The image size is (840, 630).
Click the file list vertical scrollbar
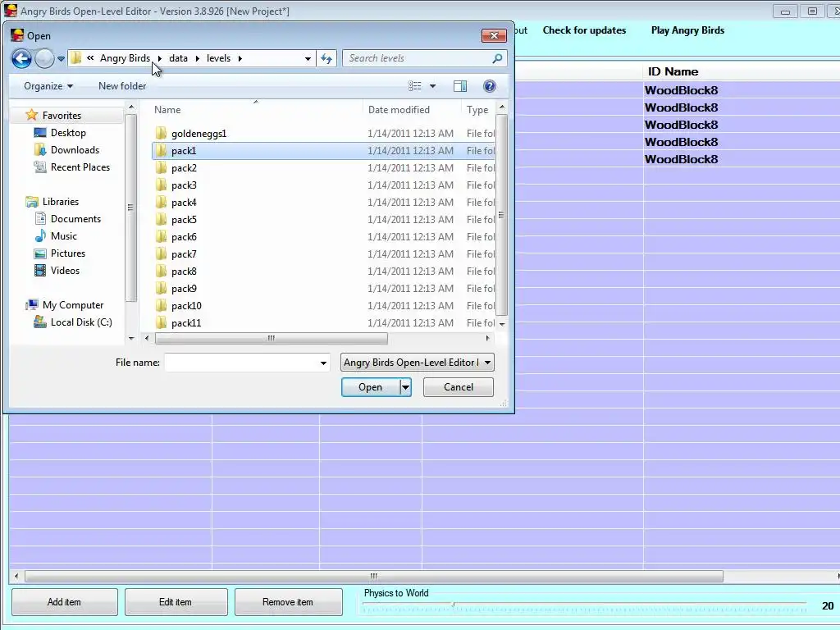[501, 215]
